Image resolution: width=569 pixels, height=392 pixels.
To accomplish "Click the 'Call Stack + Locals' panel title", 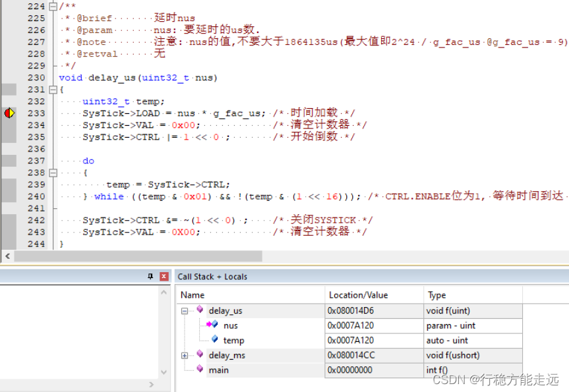I will click(x=212, y=277).
